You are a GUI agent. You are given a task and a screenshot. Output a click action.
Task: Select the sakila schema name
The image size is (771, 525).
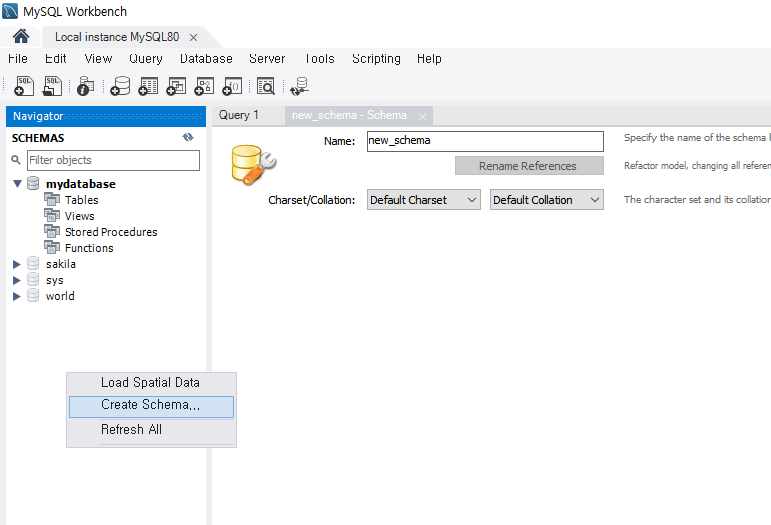pos(61,264)
